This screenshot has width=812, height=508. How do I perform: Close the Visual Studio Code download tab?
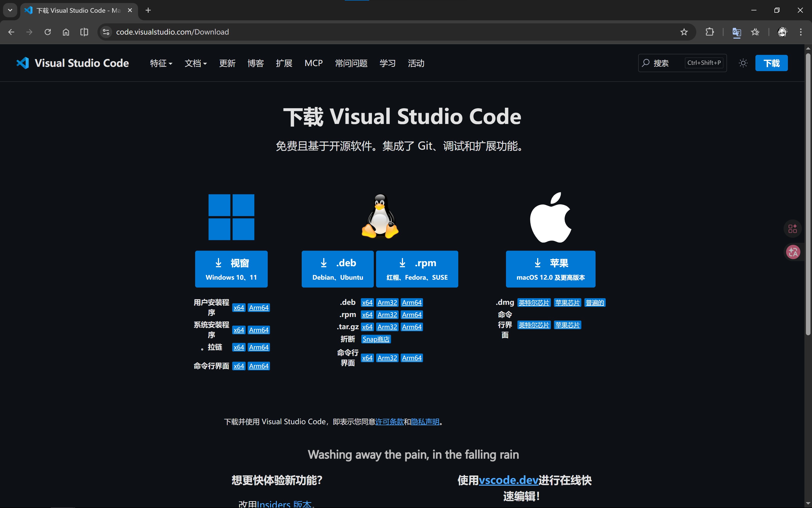(x=130, y=10)
